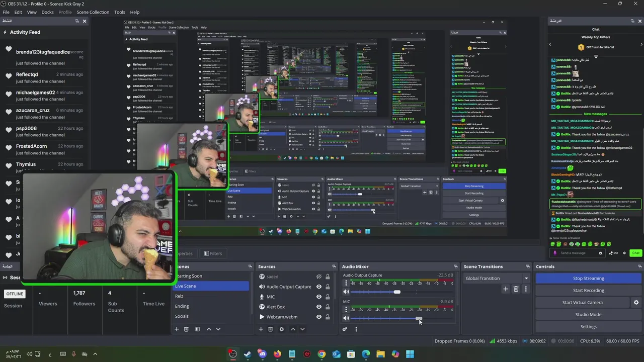
Task: Move source up in Sources list
Action: point(293,329)
